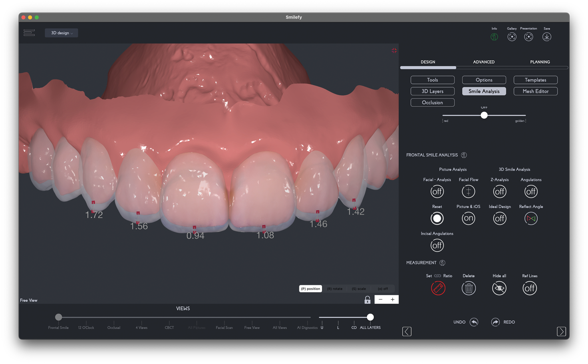Image resolution: width=588 pixels, height=364 pixels.
Task: Click the Save download icon
Action: tap(546, 37)
